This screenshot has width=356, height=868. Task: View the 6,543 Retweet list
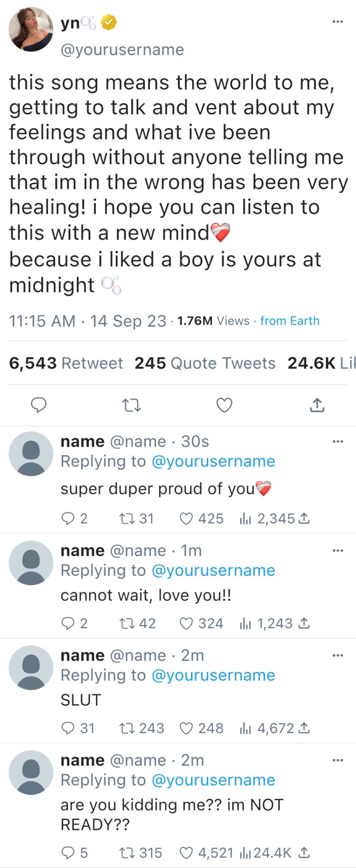[66, 363]
